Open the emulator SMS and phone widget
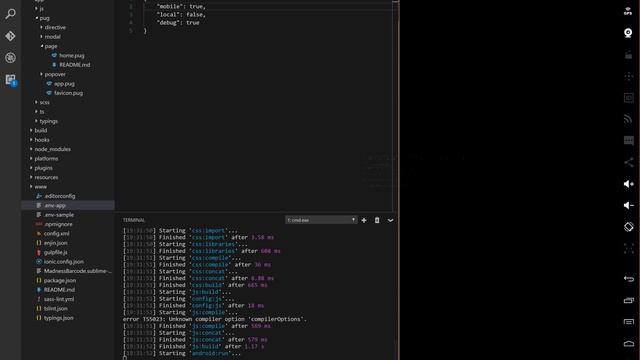 (628, 141)
